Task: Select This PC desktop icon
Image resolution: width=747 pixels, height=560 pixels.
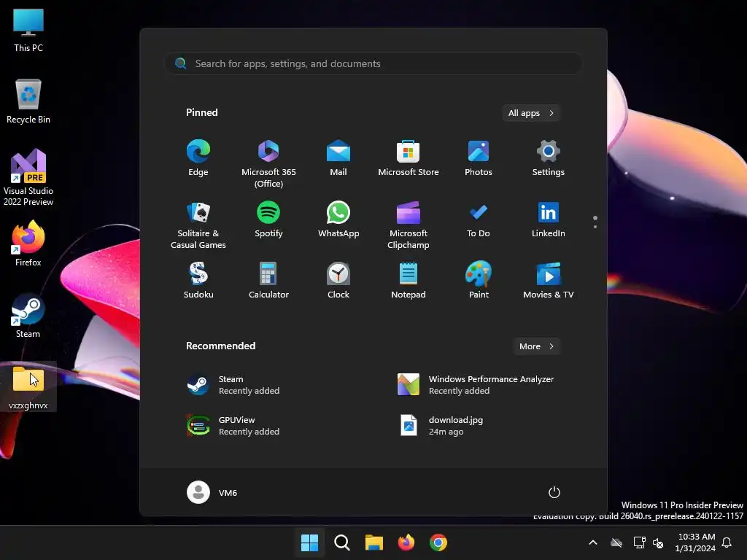Action: [x=28, y=29]
